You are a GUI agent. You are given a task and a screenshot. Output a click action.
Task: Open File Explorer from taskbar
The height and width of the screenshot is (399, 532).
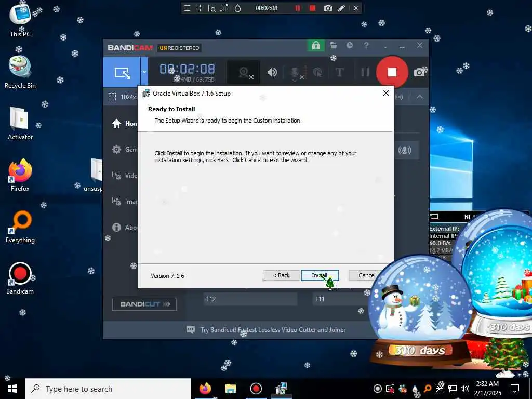(230, 389)
